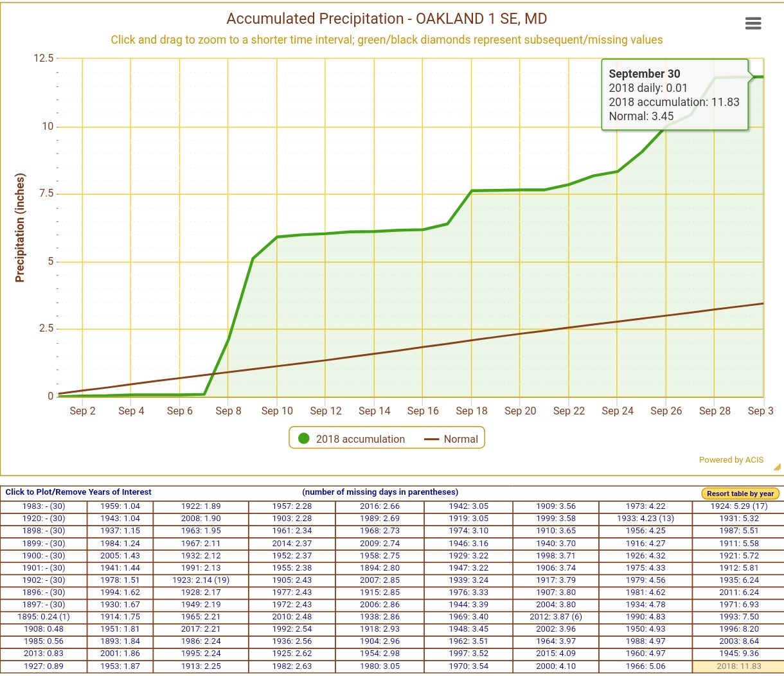The width and height of the screenshot is (784, 676).
Task: Plot the year 2000: 4.10
Action: [556, 666]
